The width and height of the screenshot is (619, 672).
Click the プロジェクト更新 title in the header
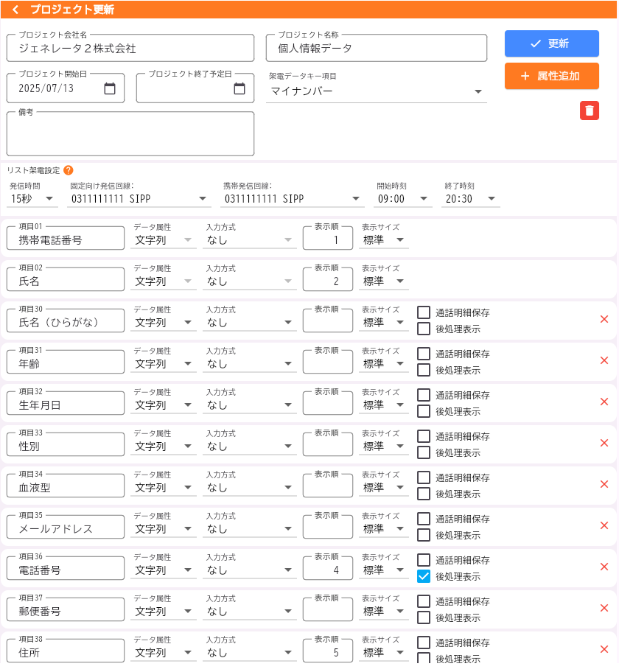[72, 10]
